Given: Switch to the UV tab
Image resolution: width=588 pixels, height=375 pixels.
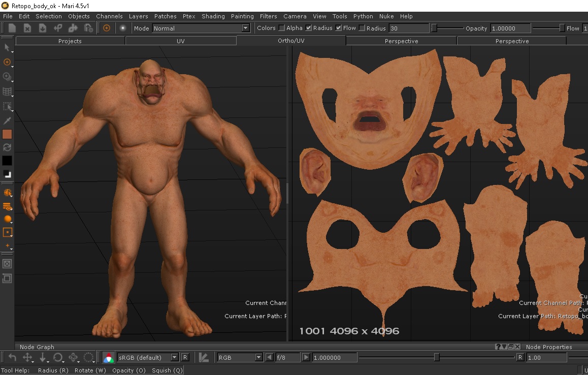Looking at the screenshot, I should (x=180, y=41).
